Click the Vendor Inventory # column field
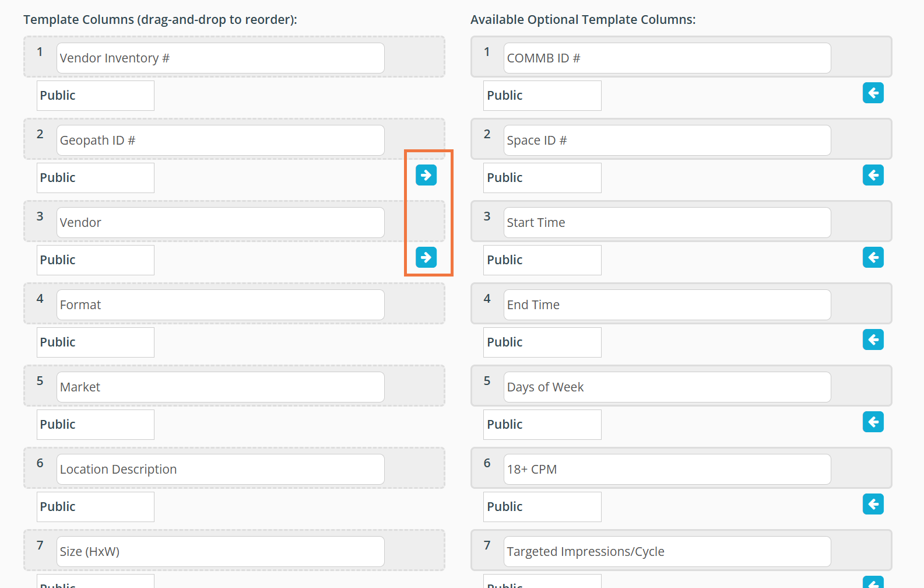 click(x=220, y=58)
